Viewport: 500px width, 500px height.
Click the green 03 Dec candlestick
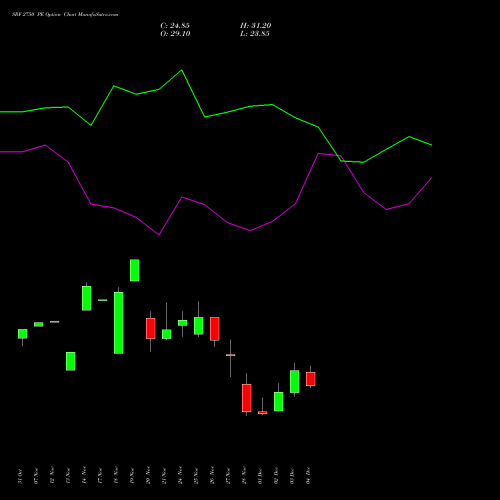pyautogui.click(x=295, y=381)
